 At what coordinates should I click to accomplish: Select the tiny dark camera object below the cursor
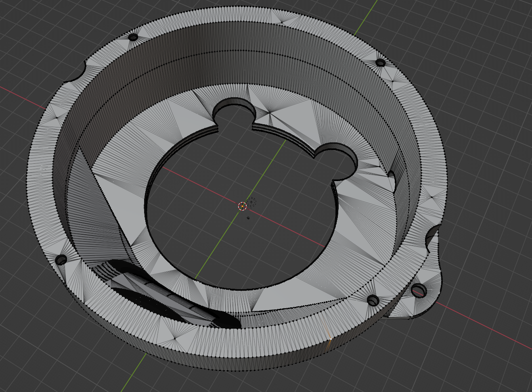(x=248, y=218)
